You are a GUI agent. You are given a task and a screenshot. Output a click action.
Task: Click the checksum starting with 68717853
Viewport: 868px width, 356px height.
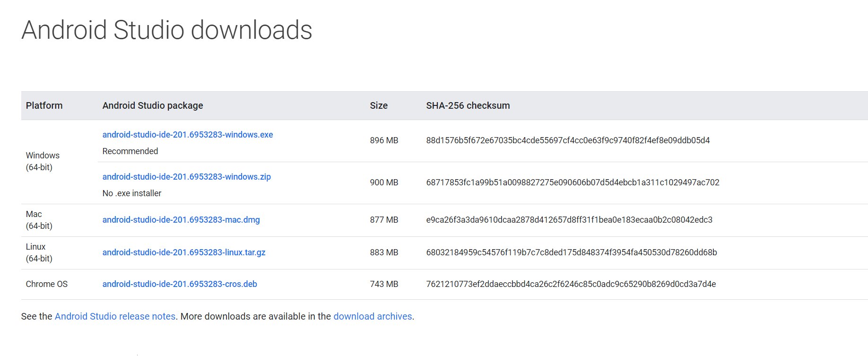(x=573, y=182)
